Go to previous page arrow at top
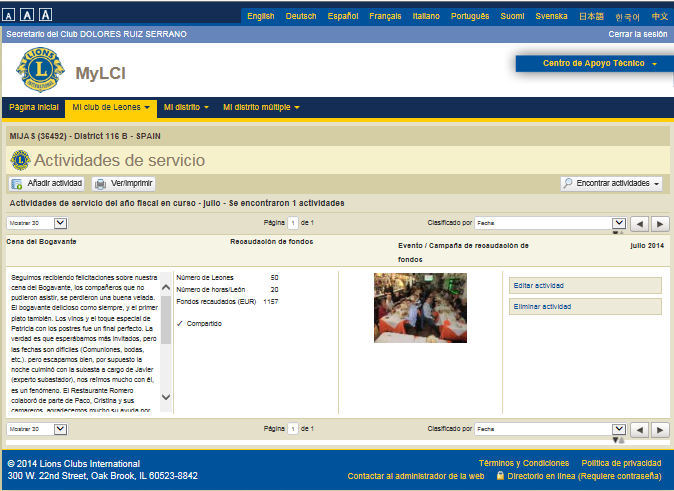The width and height of the screenshot is (674, 491). 640,223
